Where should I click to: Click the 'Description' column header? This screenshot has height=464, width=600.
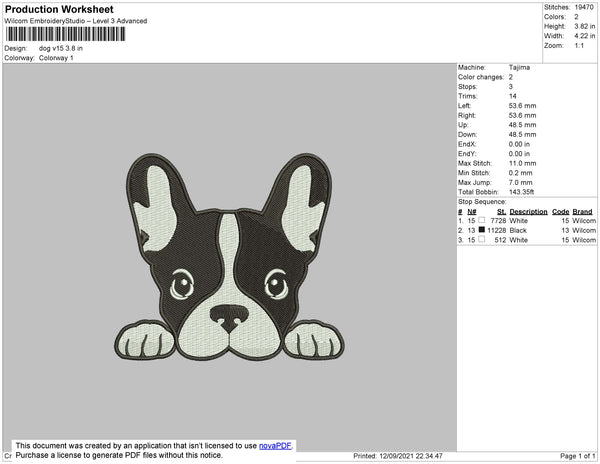(x=528, y=212)
